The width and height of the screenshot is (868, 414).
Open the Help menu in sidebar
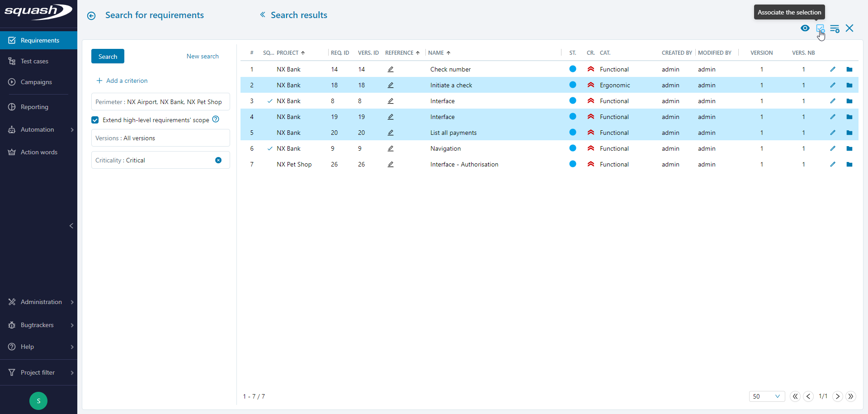(27, 347)
